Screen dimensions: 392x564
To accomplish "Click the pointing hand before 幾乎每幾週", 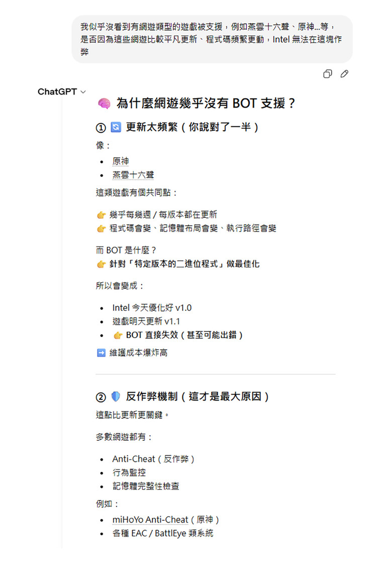I will (102, 215).
